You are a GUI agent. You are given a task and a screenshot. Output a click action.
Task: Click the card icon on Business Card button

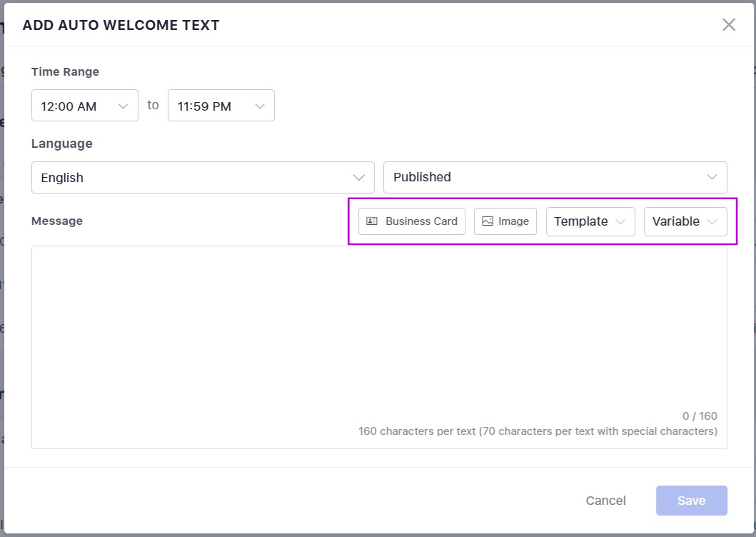(372, 221)
